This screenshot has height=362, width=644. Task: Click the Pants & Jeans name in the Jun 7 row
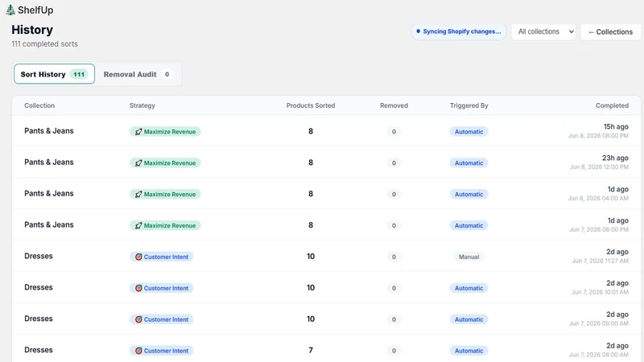pos(49,224)
